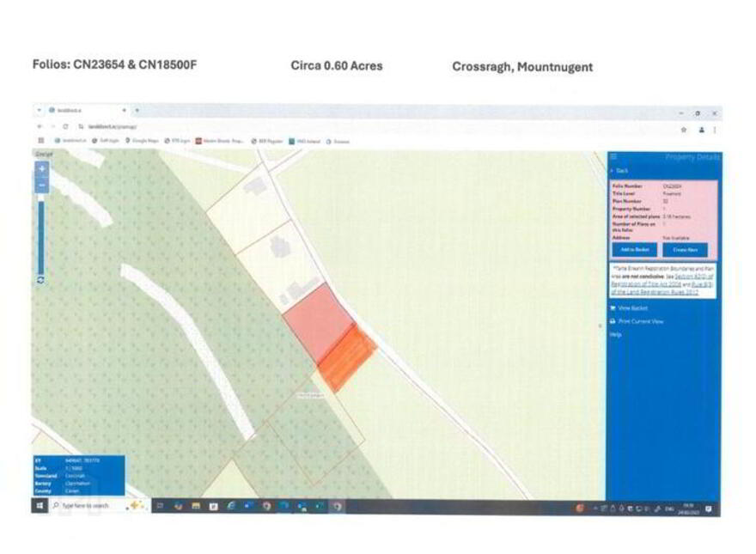Open the browser profile icon
756x554 pixels.
[702, 130]
